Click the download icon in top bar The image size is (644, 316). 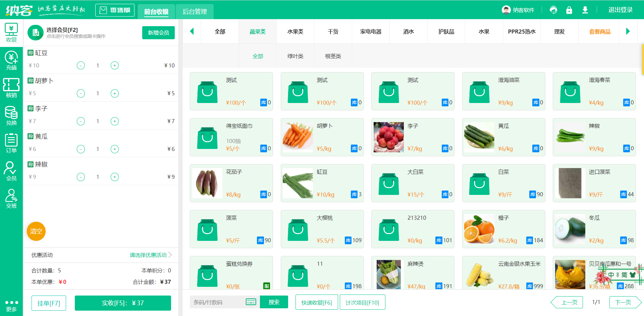(585, 10)
